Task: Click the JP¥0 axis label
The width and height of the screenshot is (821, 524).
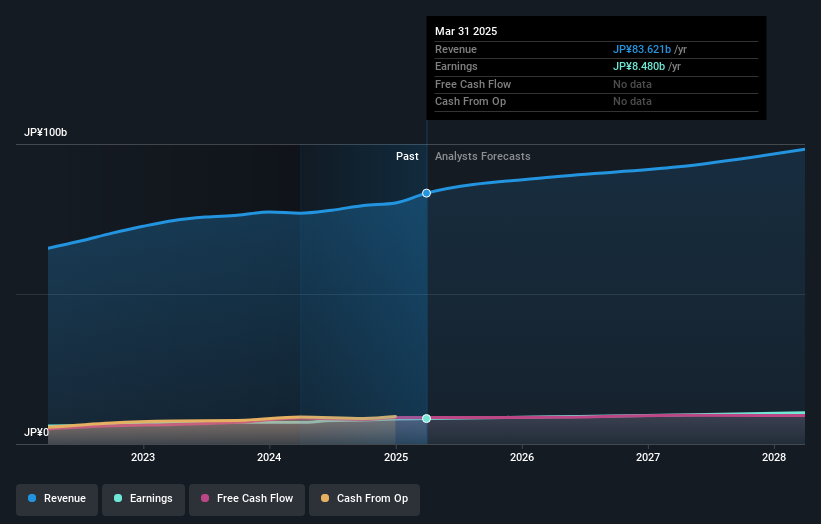Action: [x=36, y=432]
